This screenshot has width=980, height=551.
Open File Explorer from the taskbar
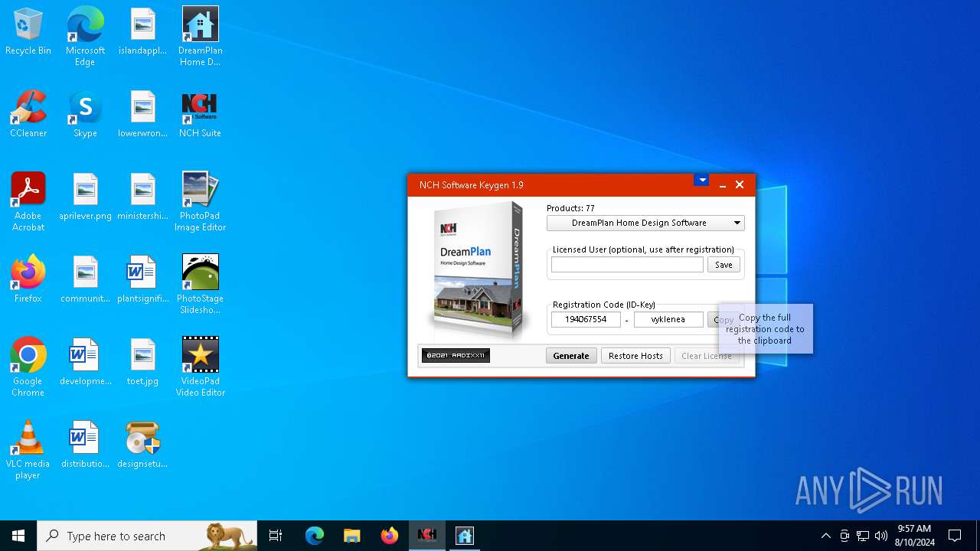click(352, 536)
